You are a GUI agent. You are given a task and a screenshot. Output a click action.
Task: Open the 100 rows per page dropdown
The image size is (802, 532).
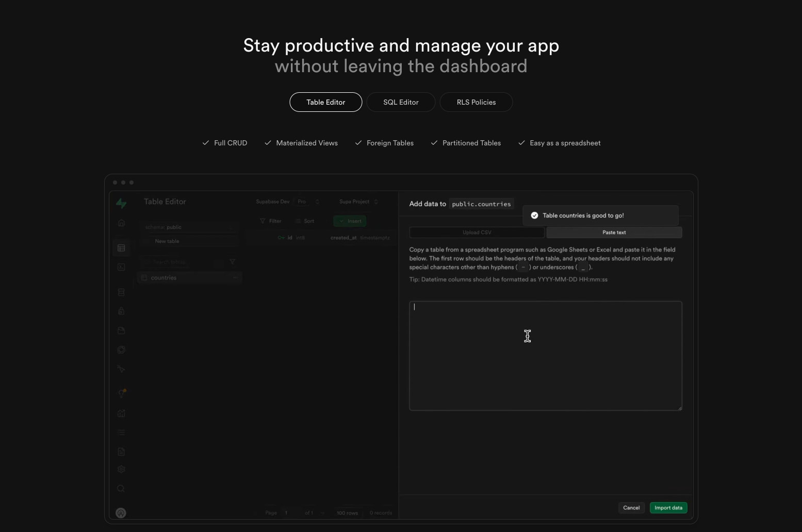pos(347,513)
